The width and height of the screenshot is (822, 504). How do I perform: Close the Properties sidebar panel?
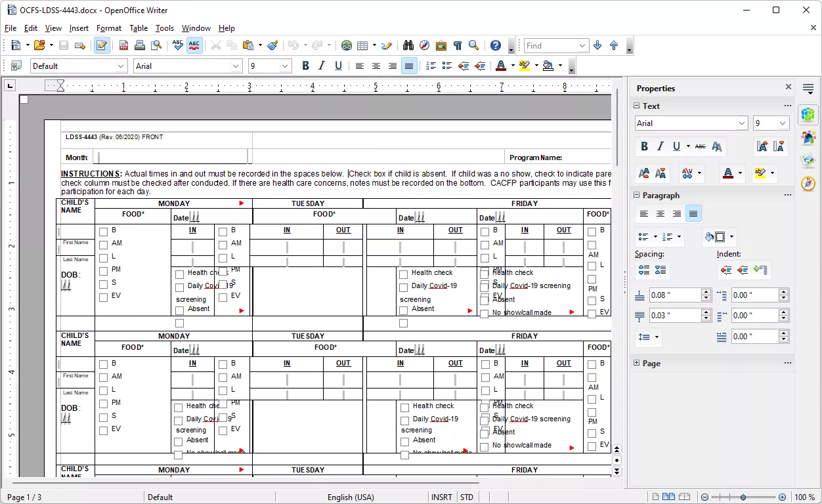[789, 87]
